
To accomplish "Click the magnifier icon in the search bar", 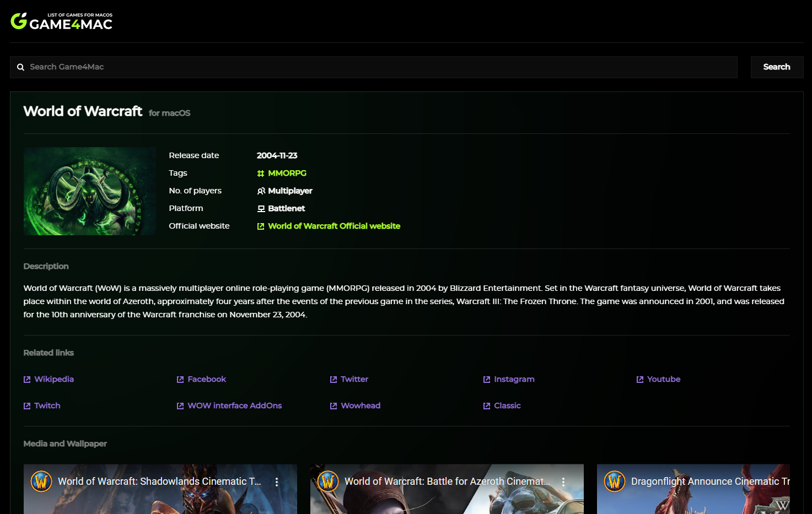I will (21, 67).
